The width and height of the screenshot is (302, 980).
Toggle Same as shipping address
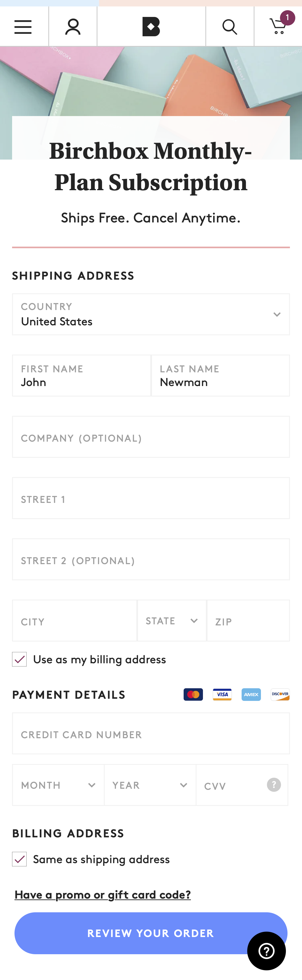coord(19,859)
